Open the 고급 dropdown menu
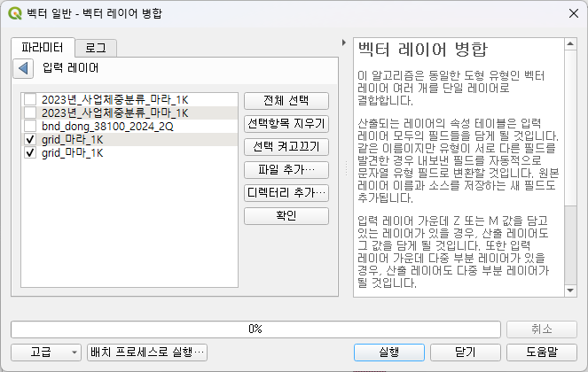Screen dimensions: 588x372 [46, 353]
